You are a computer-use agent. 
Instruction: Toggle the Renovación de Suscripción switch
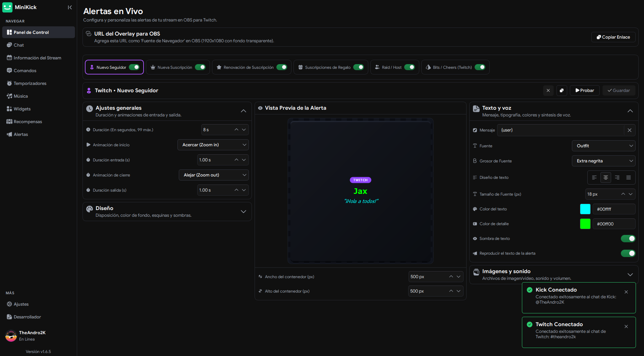(282, 67)
